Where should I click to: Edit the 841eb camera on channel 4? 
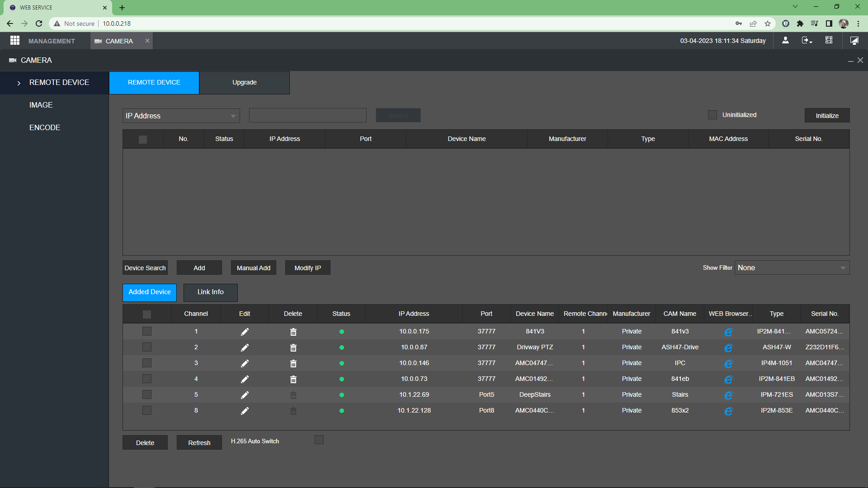coord(245,379)
